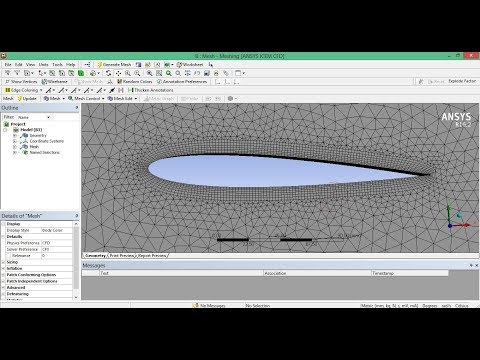Click the Generate Mesh lightning icon

(100, 65)
